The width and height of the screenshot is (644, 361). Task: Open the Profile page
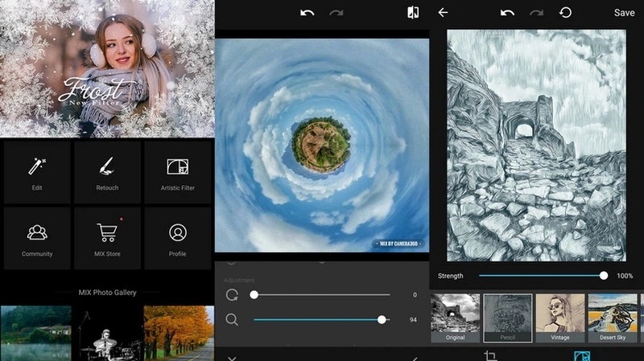[x=177, y=238]
